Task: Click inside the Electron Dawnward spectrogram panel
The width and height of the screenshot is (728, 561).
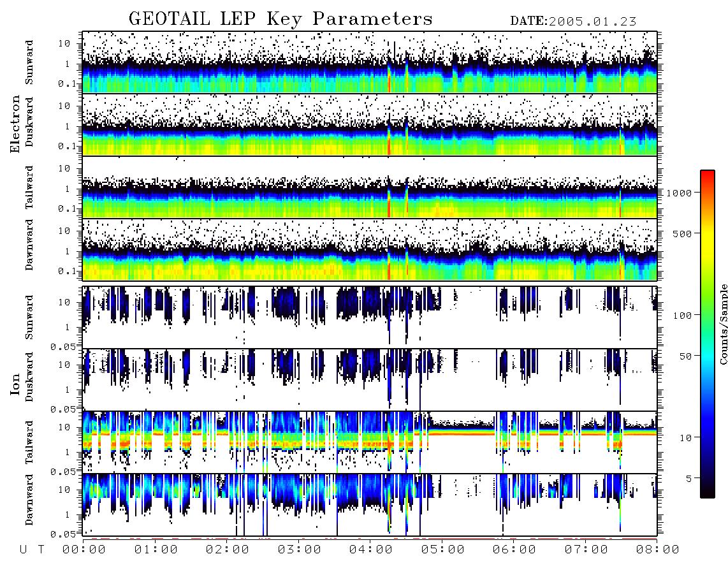Action: (x=370, y=249)
